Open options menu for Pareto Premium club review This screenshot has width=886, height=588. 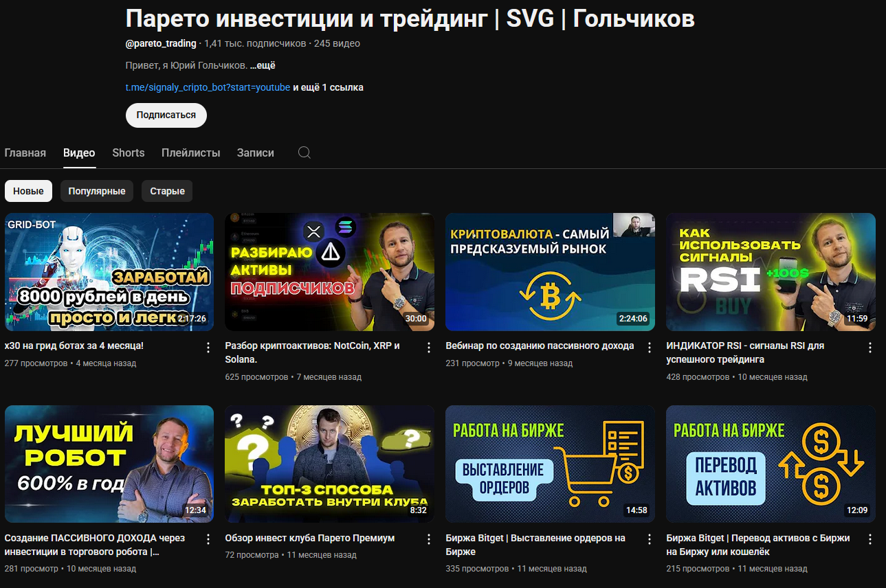[x=428, y=540]
